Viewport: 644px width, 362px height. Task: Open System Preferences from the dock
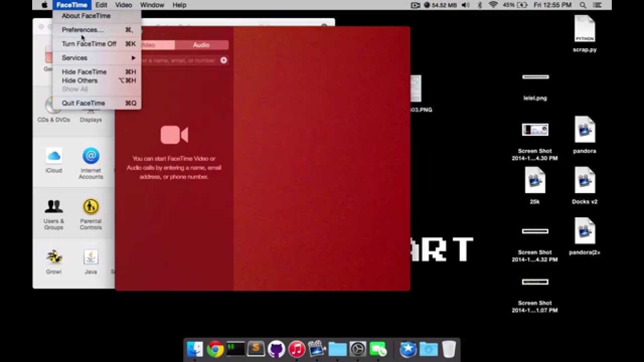pyautogui.click(x=358, y=349)
